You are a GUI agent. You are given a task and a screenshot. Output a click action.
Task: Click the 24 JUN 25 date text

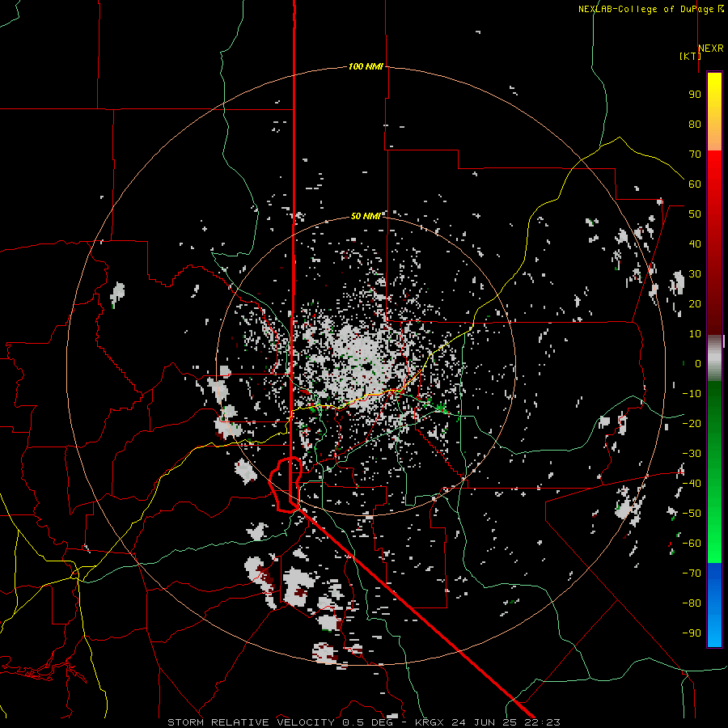click(x=485, y=722)
